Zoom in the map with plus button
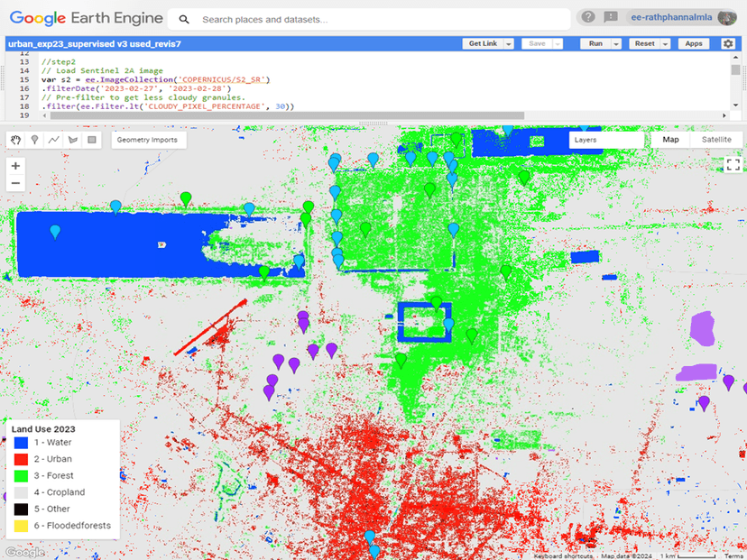This screenshot has width=747, height=560. pos(15,166)
